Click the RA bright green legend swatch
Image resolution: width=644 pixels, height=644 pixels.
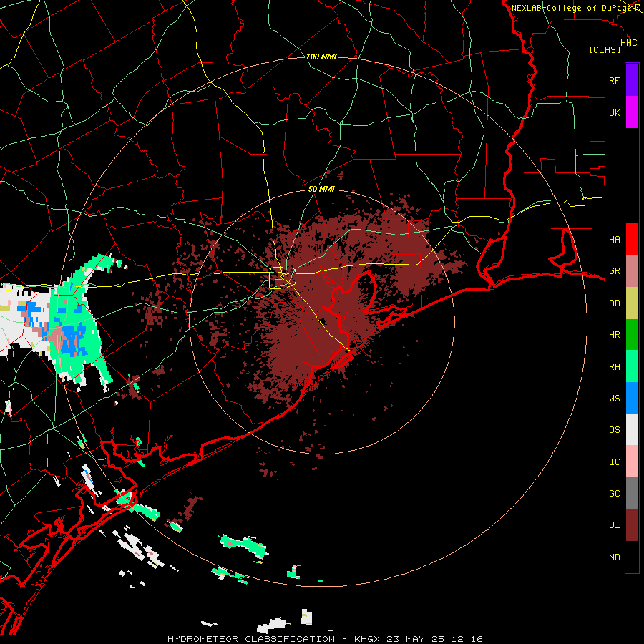pyautogui.click(x=632, y=366)
